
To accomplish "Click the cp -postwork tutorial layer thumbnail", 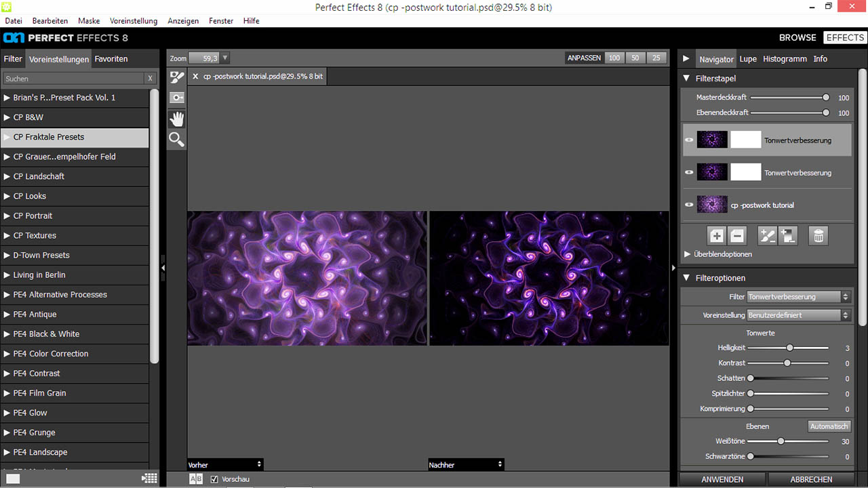I will tap(712, 205).
